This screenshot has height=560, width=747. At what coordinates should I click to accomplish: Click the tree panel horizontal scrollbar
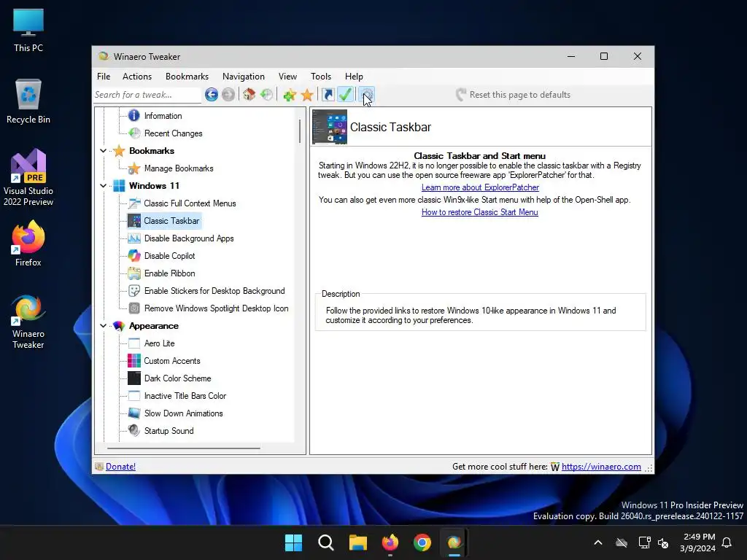(x=183, y=448)
